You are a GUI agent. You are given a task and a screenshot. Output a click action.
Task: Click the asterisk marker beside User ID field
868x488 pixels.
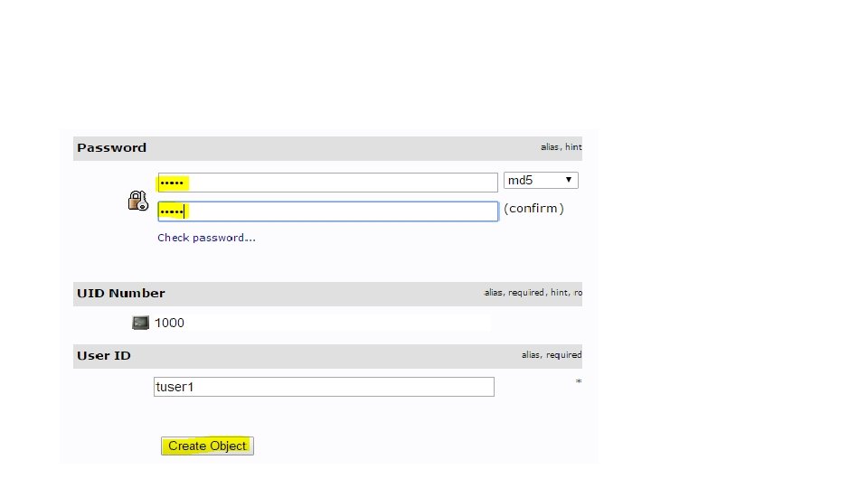579,381
